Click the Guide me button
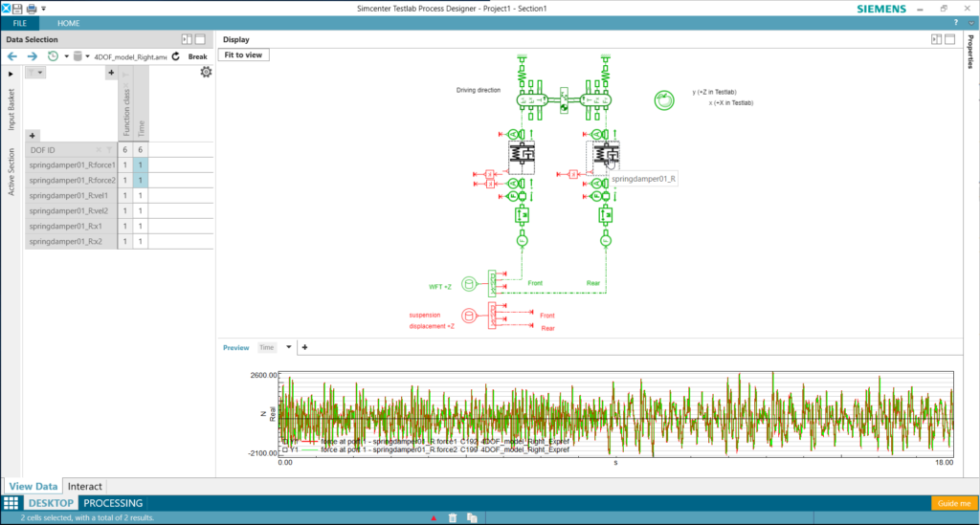The width and height of the screenshot is (980, 525). click(954, 503)
